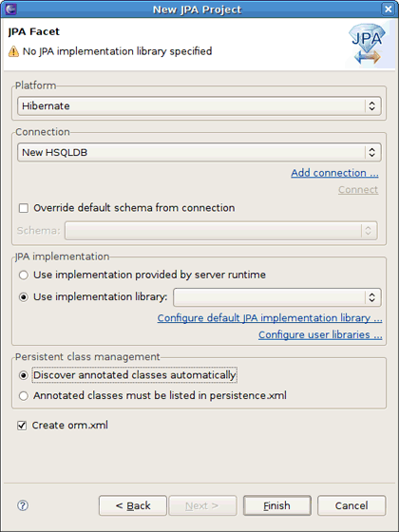The height and width of the screenshot is (532, 399).
Task: Open the Schema combo box
Action: coord(220,231)
